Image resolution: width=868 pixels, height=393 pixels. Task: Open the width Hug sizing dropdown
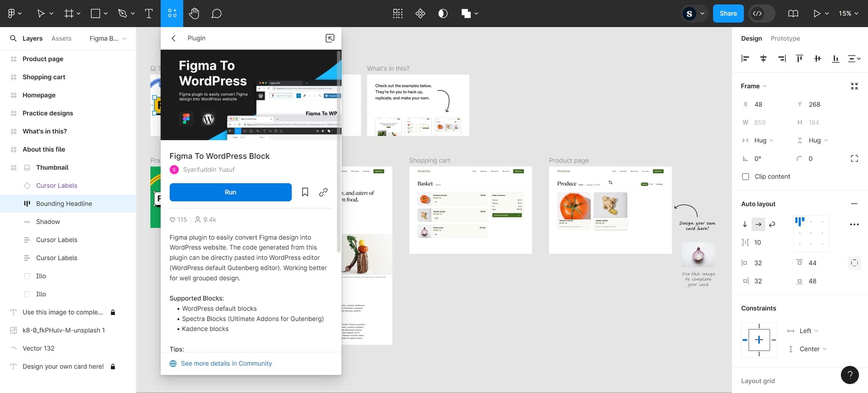(x=763, y=140)
